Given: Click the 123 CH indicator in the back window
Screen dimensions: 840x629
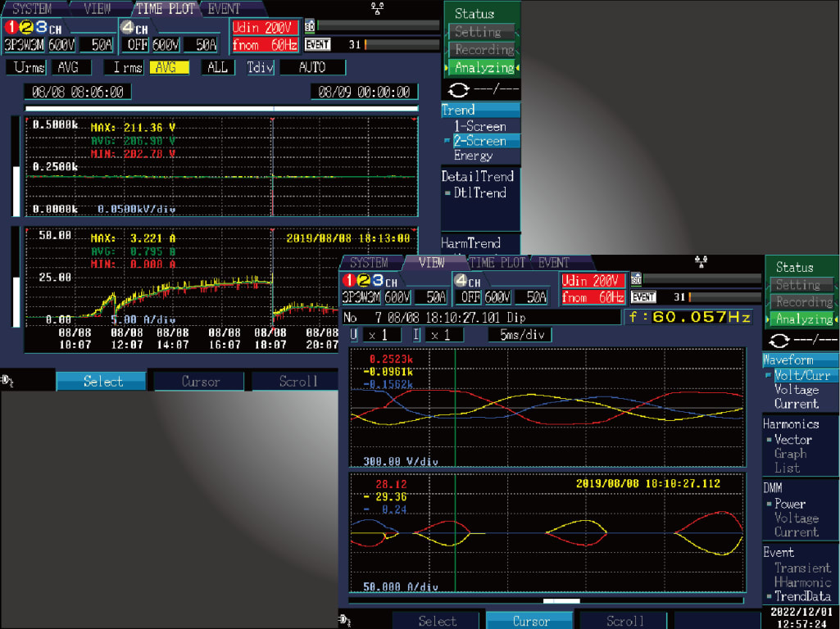Looking at the screenshot, I should point(34,27).
